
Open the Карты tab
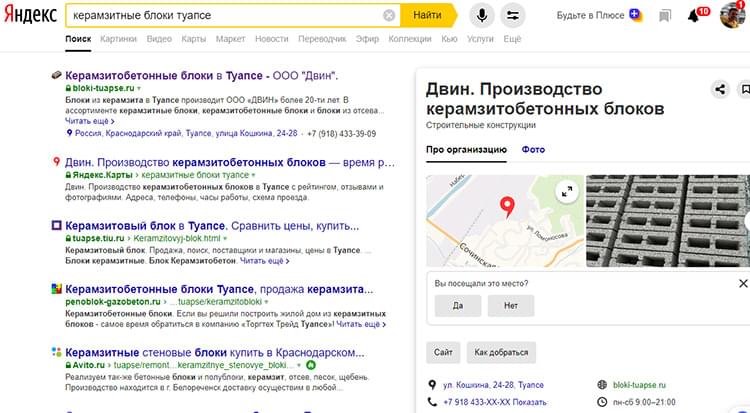click(194, 39)
